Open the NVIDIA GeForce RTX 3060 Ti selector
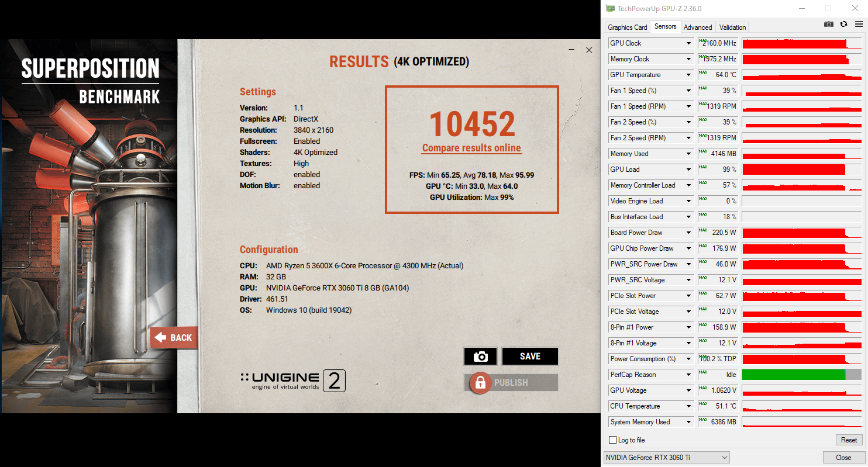This screenshot has height=467, width=868. pyautogui.click(x=666, y=458)
